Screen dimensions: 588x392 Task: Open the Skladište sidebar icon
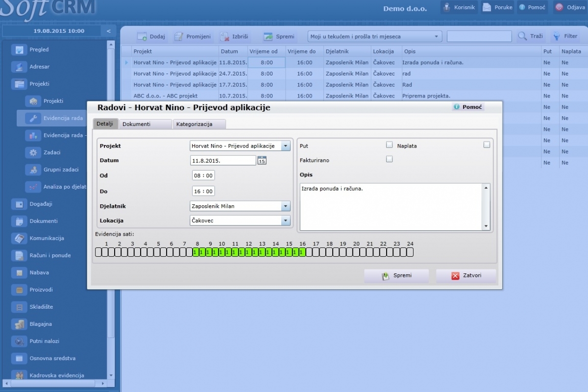(x=20, y=307)
